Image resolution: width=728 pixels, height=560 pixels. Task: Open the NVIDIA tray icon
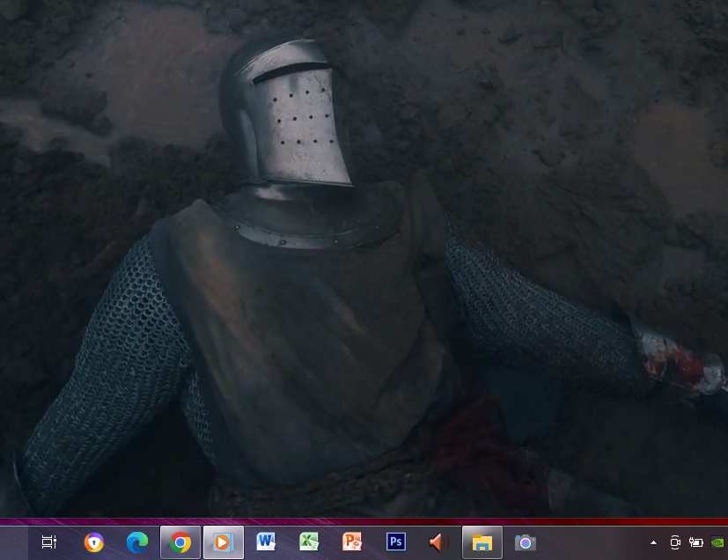click(x=717, y=542)
